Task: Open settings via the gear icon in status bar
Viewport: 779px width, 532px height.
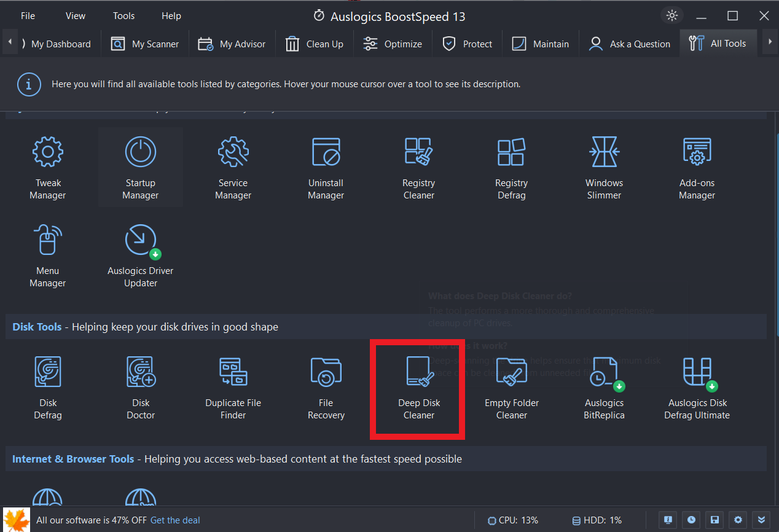Action: pos(738,520)
